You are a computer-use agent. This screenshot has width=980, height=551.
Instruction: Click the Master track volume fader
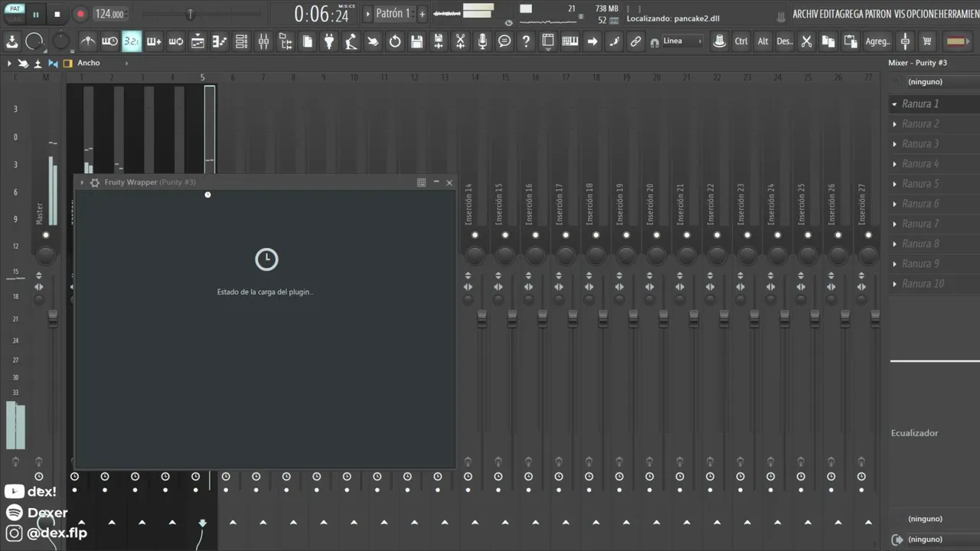click(x=53, y=318)
